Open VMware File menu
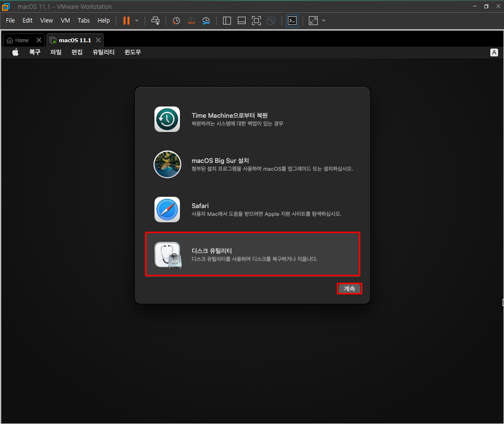The width and height of the screenshot is (504, 424). click(10, 20)
